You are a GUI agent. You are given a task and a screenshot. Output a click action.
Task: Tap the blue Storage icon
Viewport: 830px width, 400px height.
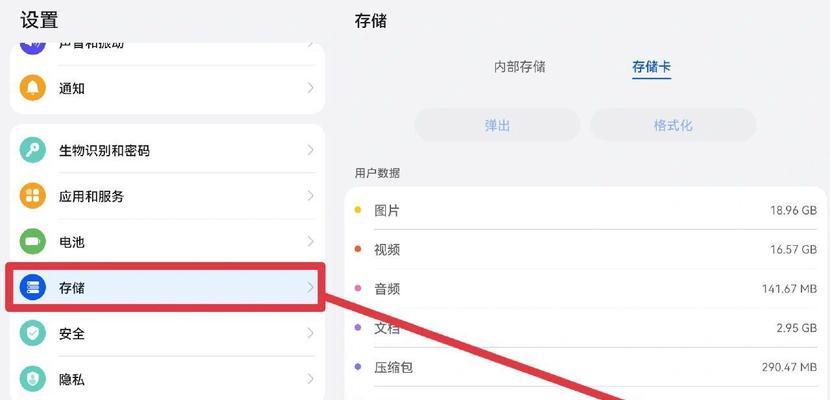point(33,288)
